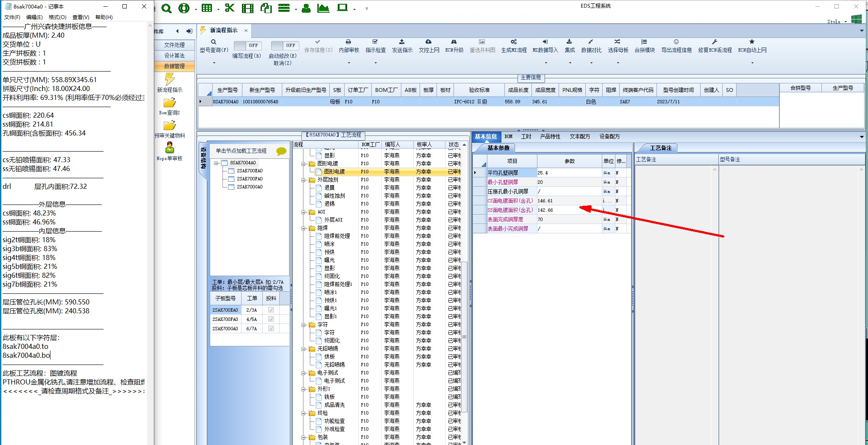The height and width of the screenshot is (445, 868).
Task: Click the green grid table icon
Action: click(207, 8)
